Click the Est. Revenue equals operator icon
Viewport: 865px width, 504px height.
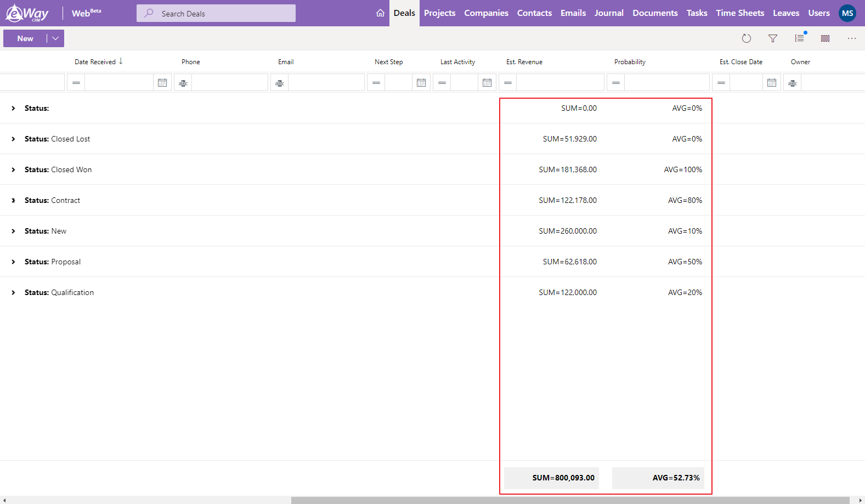point(508,83)
